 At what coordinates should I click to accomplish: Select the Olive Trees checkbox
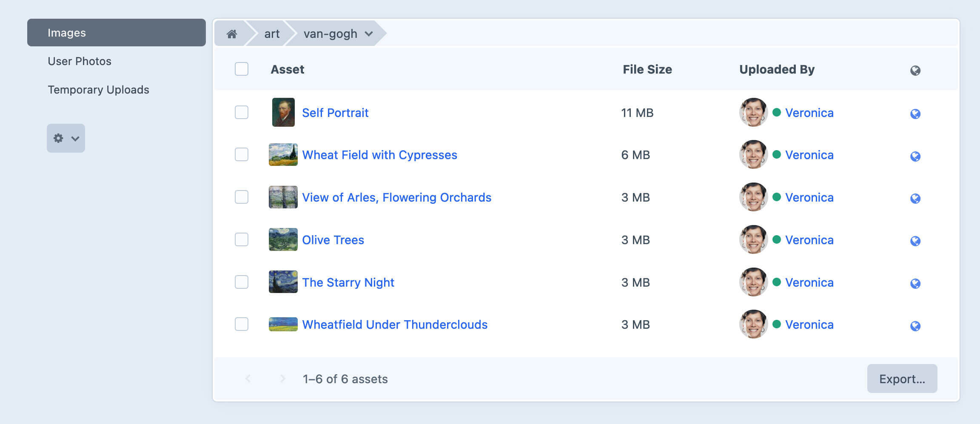click(242, 239)
